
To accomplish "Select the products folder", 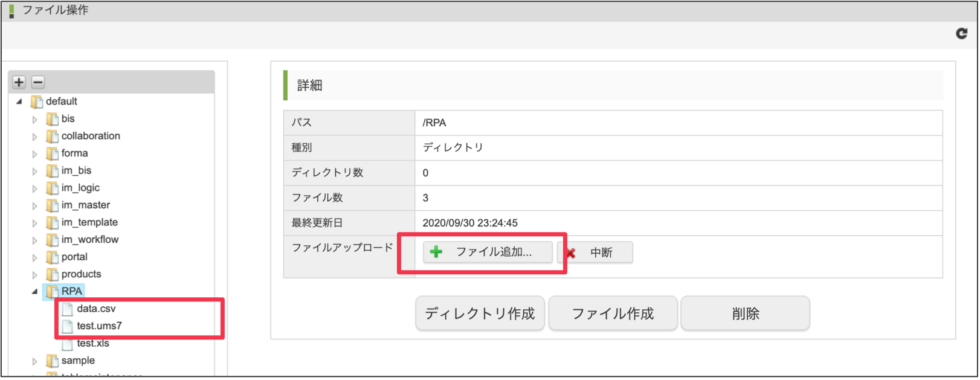I will click(81, 274).
